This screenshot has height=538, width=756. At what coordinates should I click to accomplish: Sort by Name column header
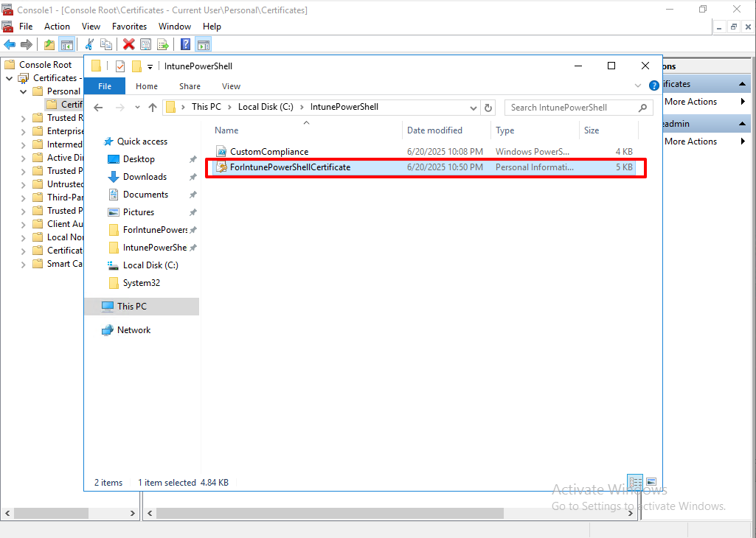coord(306,130)
